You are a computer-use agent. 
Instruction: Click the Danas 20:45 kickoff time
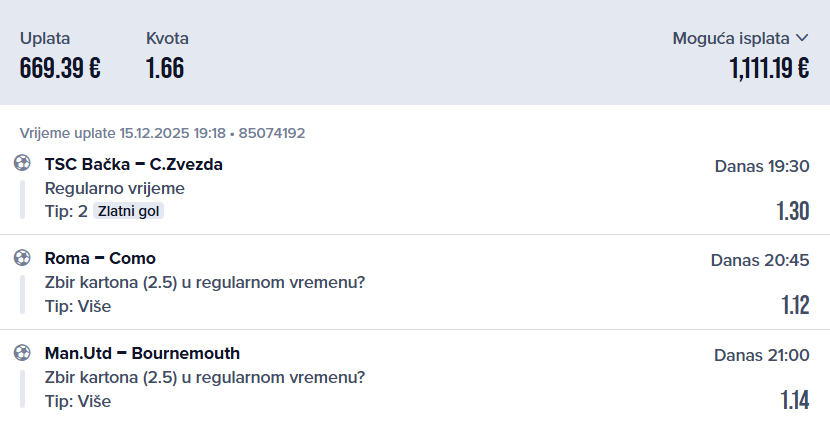tap(760, 260)
